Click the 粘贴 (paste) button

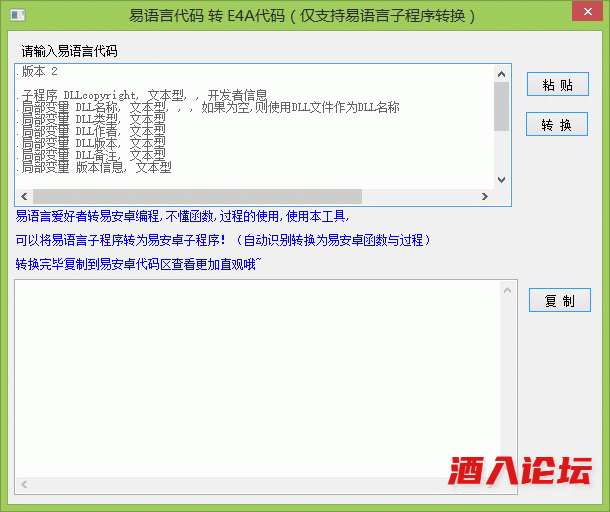click(x=557, y=84)
